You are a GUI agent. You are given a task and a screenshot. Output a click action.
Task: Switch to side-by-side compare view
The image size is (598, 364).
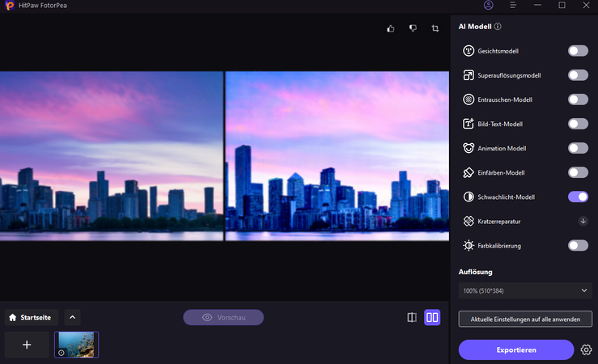click(432, 318)
